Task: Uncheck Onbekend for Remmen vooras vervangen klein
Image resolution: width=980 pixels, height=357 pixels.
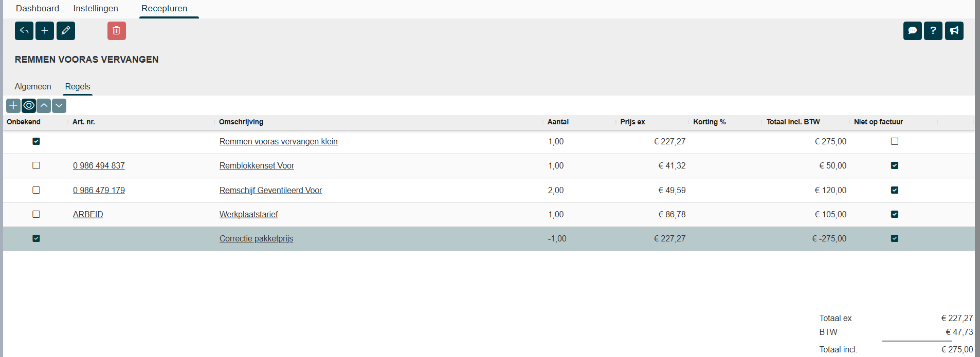Action: 36,141
